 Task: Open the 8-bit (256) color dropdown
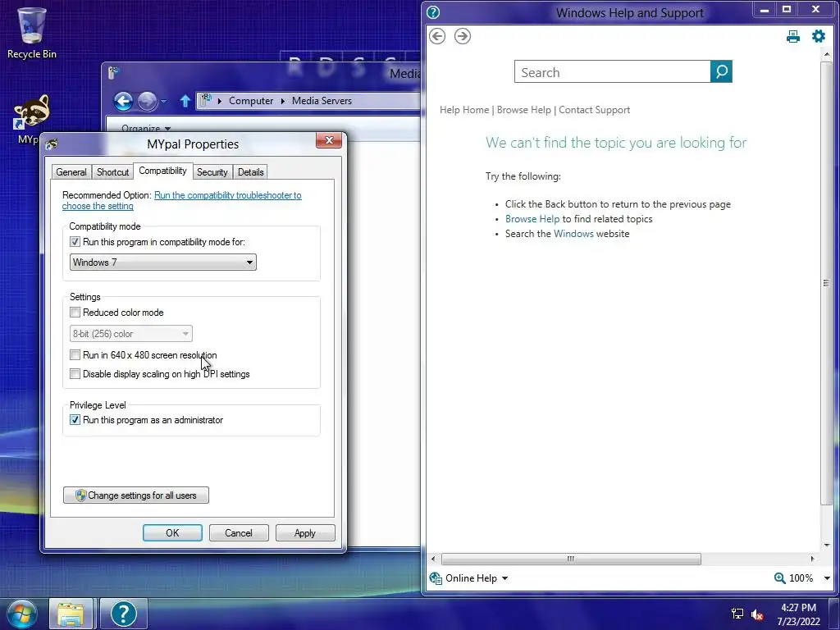130,333
